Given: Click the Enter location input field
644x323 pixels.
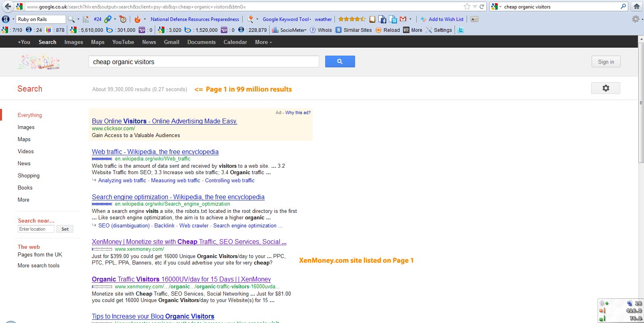Looking at the screenshot, I should [x=36, y=229].
